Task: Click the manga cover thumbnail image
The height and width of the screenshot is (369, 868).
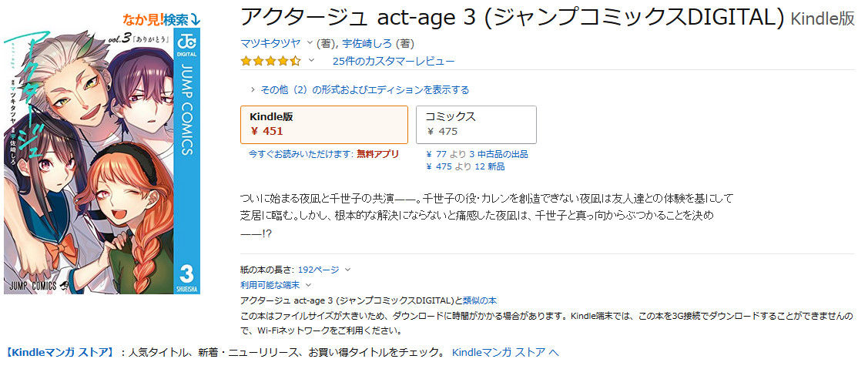Action: (x=100, y=162)
